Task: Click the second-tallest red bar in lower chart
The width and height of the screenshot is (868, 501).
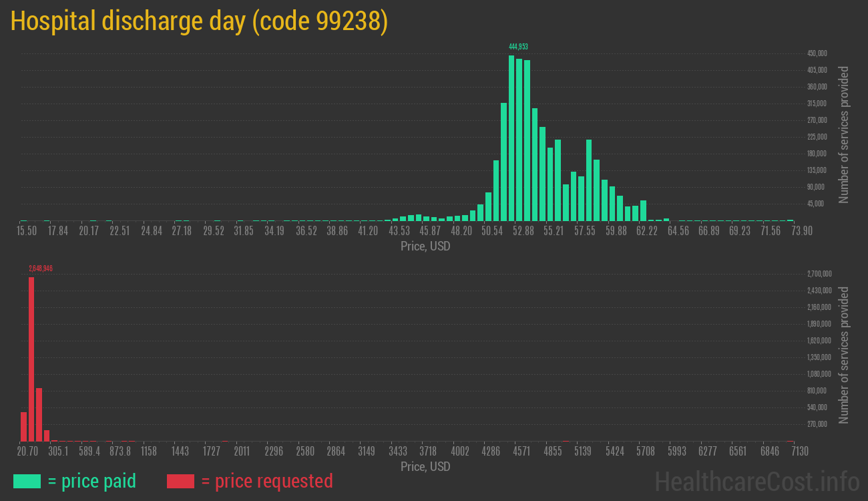Action: pyautogui.click(x=39, y=414)
